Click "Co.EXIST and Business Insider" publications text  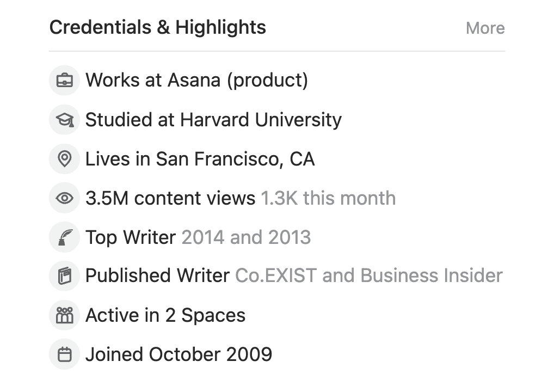click(x=368, y=276)
